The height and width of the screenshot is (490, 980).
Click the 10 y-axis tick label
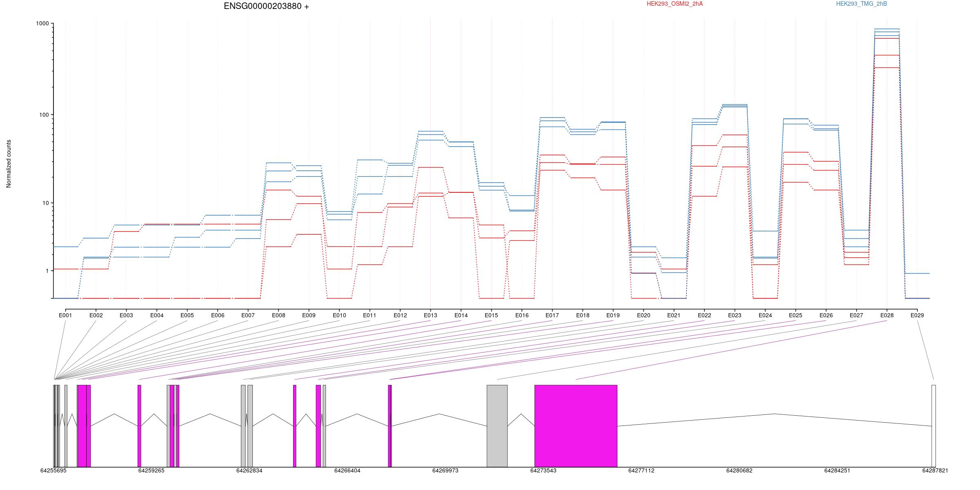45,203
